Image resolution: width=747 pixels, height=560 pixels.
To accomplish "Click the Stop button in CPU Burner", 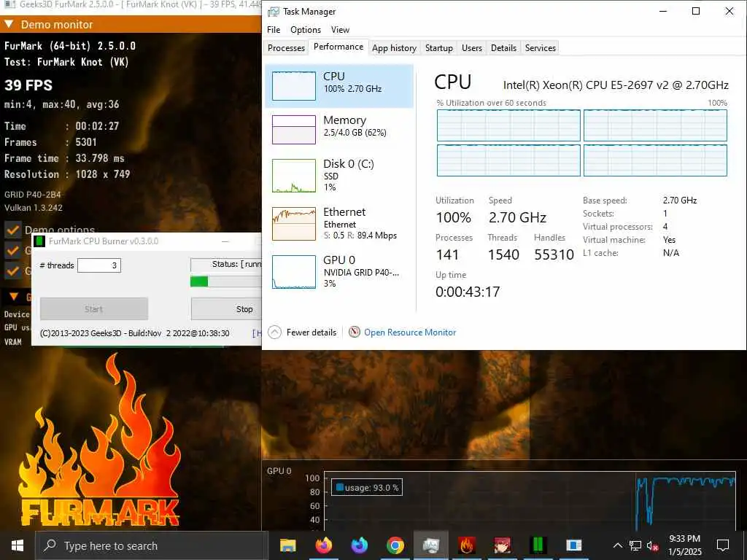I will [x=226, y=309].
